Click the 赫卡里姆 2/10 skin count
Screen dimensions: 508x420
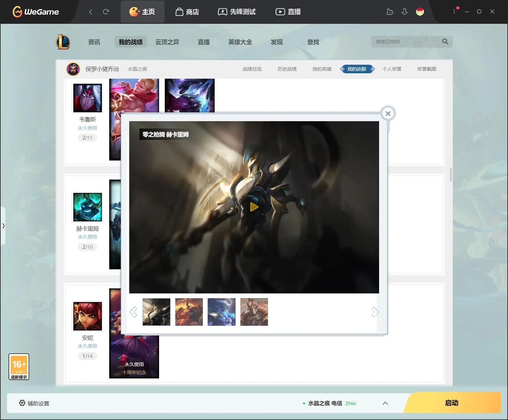(87, 247)
